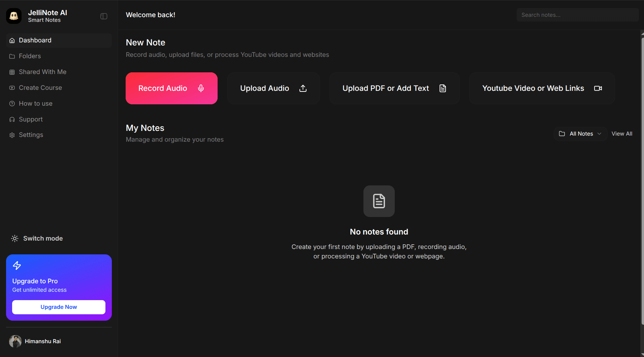Click the View All notes link
The image size is (644, 357).
621,134
